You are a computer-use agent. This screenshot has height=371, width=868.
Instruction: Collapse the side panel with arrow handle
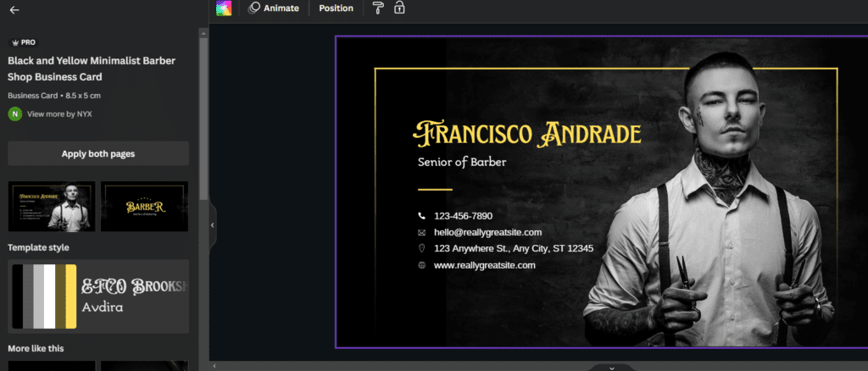(212, 225)
